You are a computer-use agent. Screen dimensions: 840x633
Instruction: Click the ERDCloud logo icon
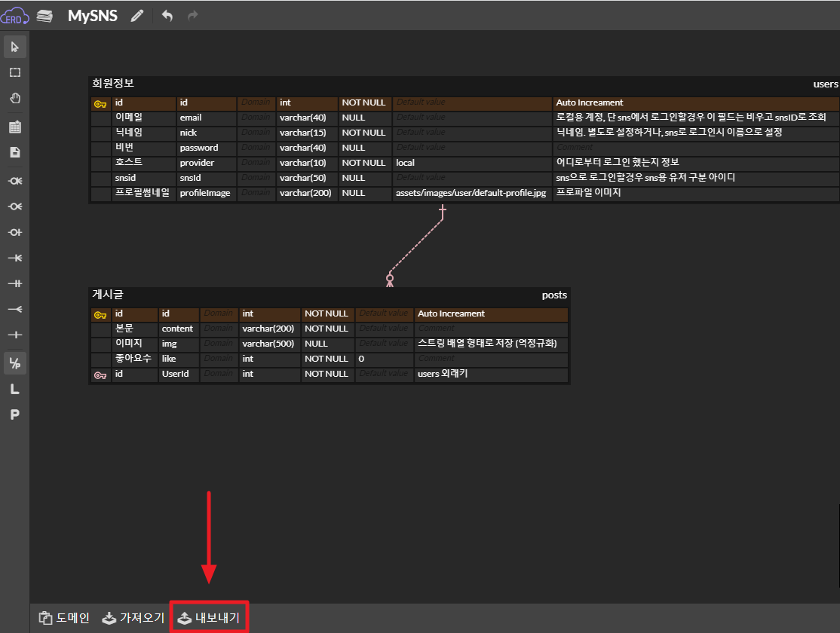pos(14,16)
